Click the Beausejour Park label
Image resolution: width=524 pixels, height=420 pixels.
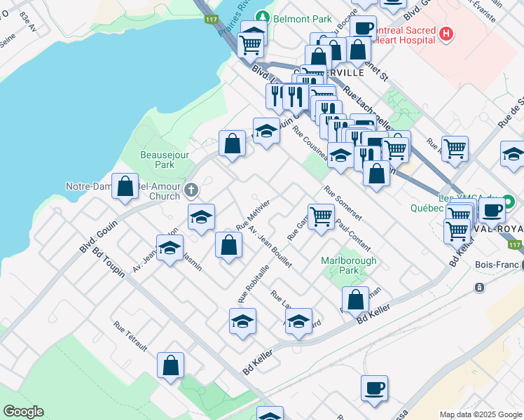[x=165, y=160]
